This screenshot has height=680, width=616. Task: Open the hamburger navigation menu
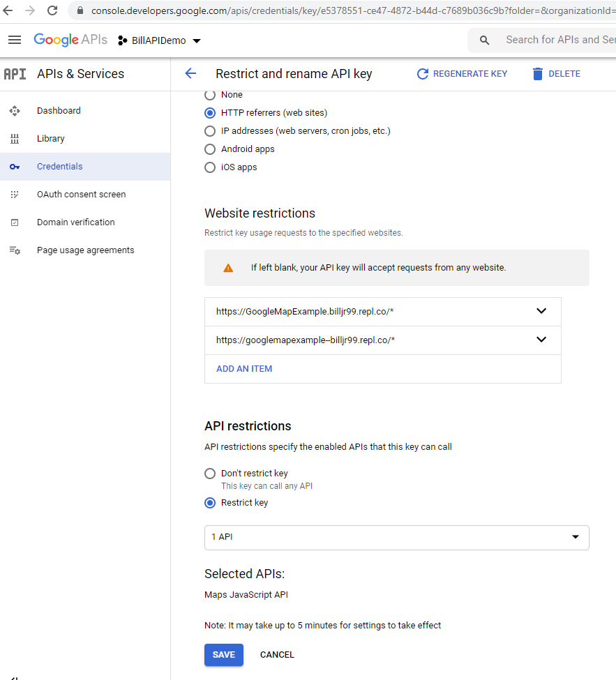(x=15, y=40)
